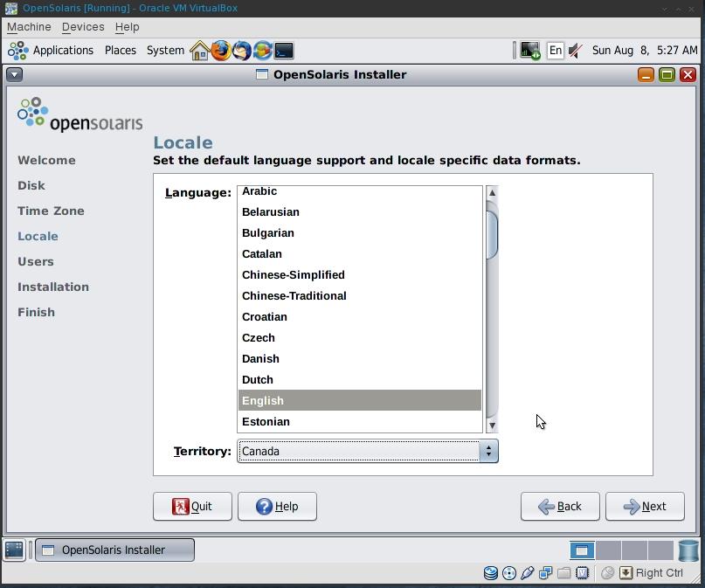Proceed with the Next button
The width and height of the screenshot is (705, 588).
[x=646, y=507]
